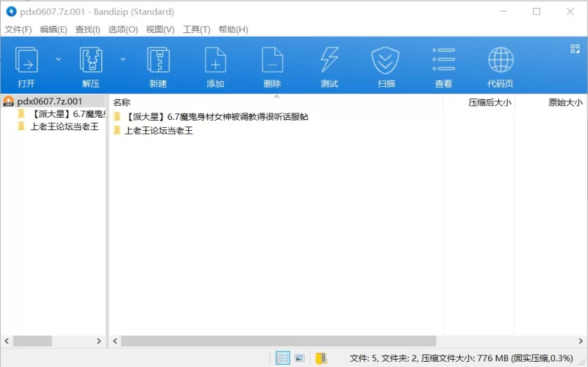The height and width of the screenshot is (367, 588).
Task: Click the View (查看) list icon
Action: [x=444, y=60]
